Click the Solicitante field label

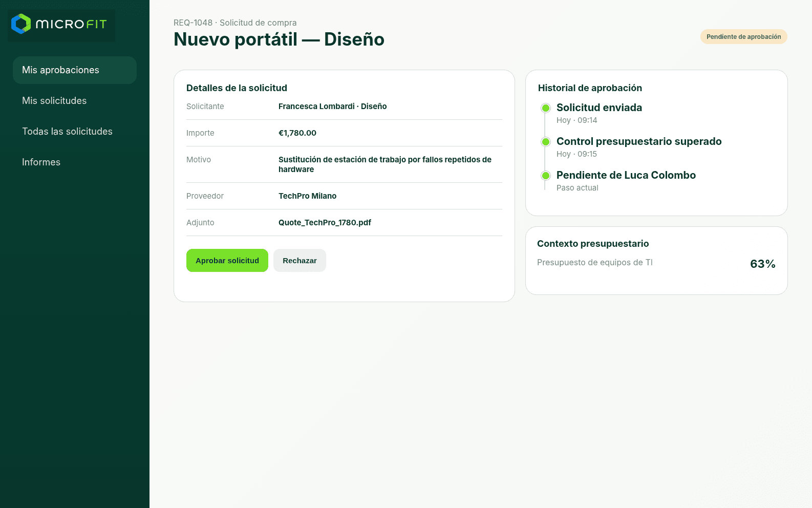tap(205, 107)
